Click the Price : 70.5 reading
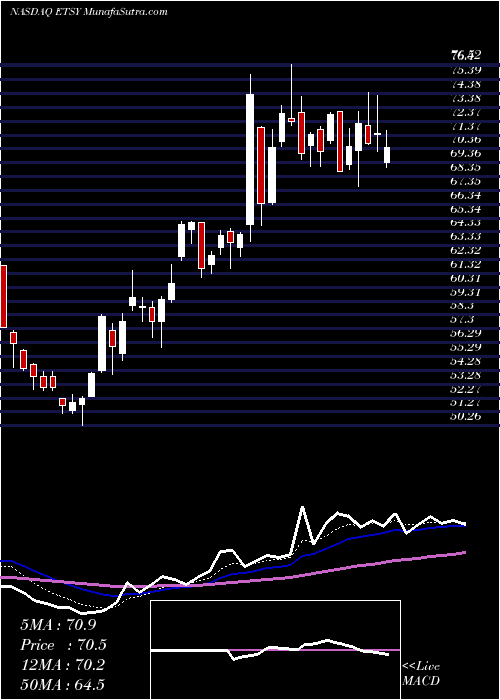This screenshot has height=700, width=500. tap(63, 645)
